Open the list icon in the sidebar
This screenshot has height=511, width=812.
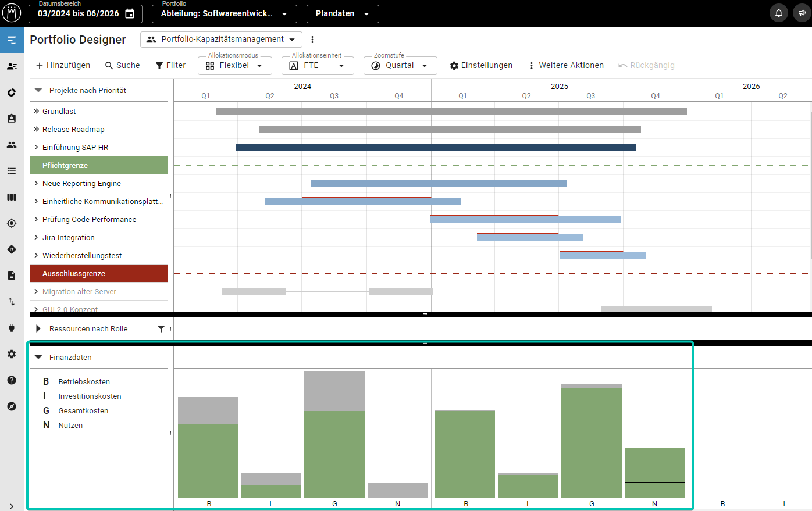[x=12, y=171]
